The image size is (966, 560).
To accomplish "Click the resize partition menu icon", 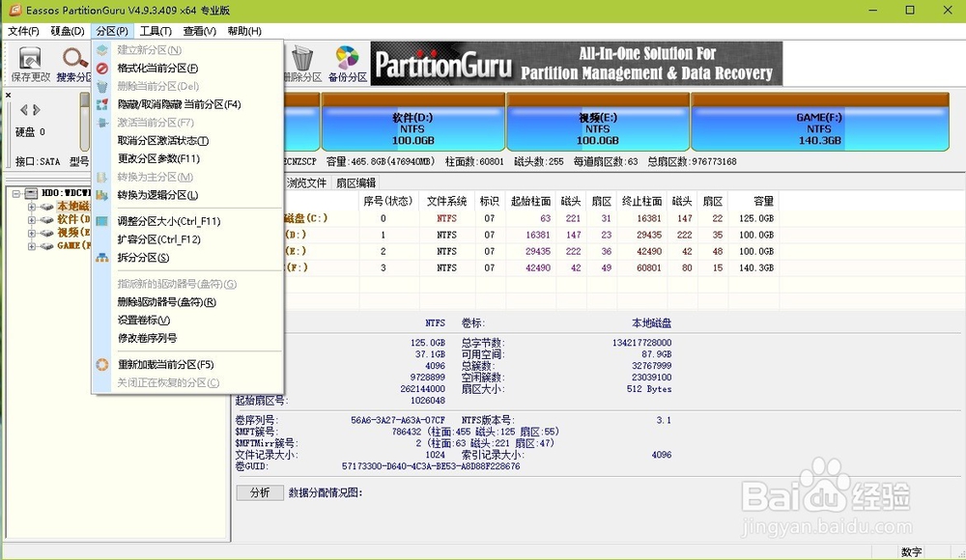I will 102,221.
